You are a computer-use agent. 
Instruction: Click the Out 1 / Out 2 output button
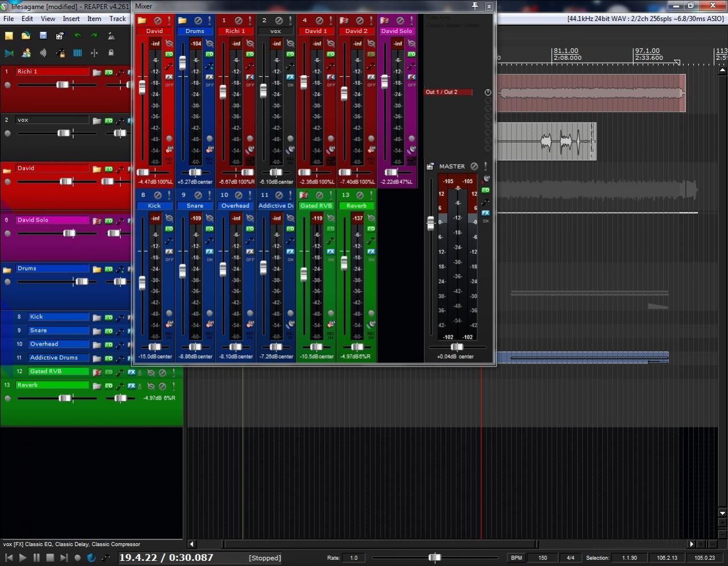[x=448, y=92]
